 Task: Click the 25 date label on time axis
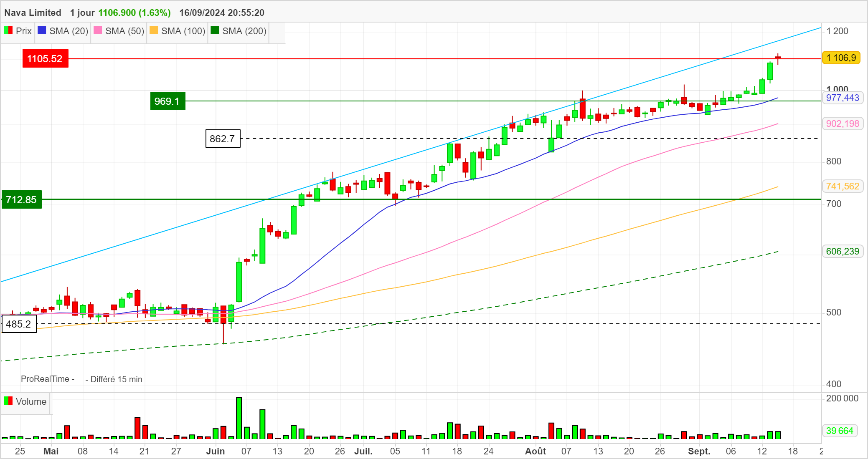[20, 451]
